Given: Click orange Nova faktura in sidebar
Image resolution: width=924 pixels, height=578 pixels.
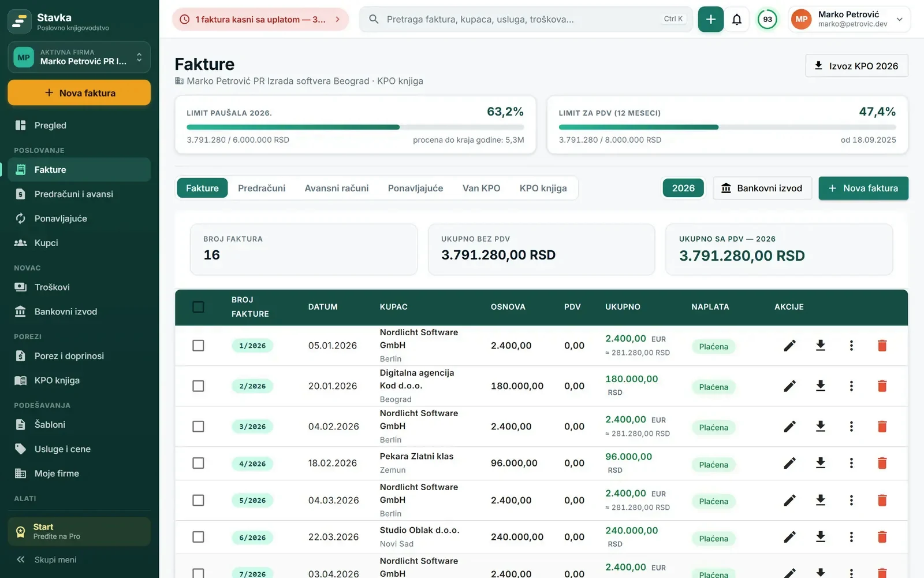Looking at the screenshot, I should [79, 93].
